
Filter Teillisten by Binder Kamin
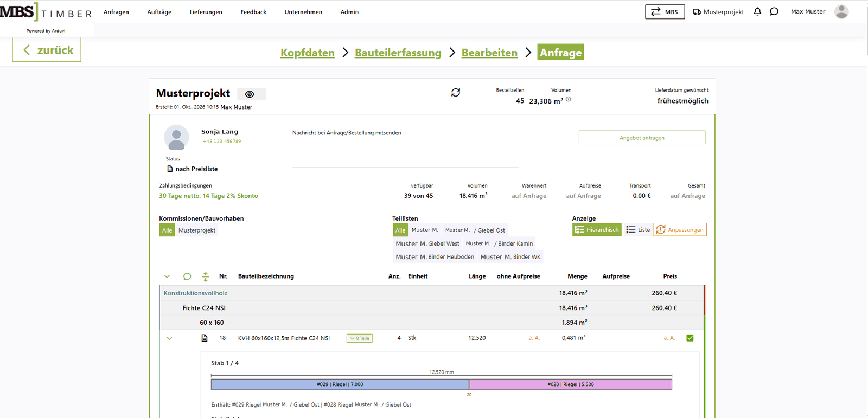click(499, 243)
